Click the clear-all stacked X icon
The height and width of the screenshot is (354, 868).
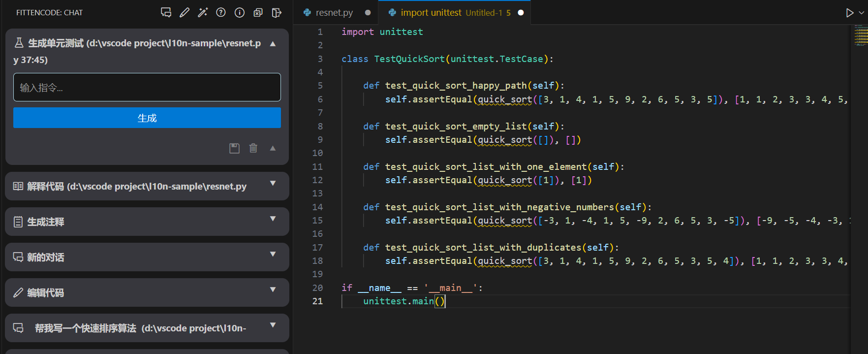[258, 13]
